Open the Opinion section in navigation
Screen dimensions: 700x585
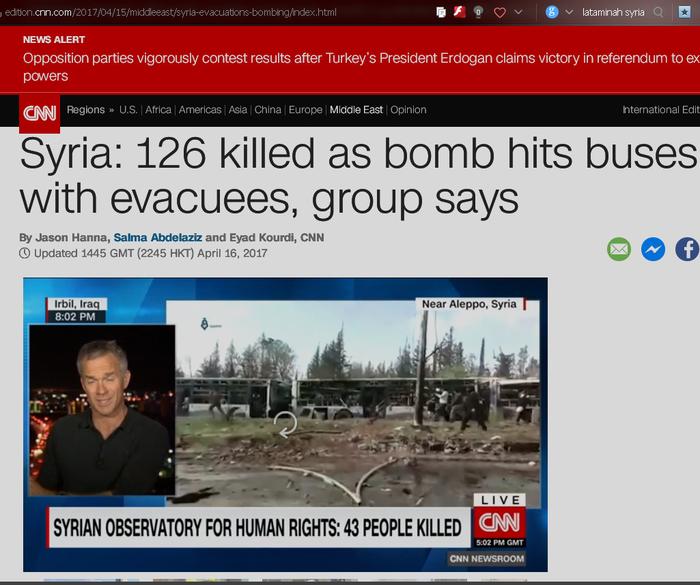(x=408, y=110)
